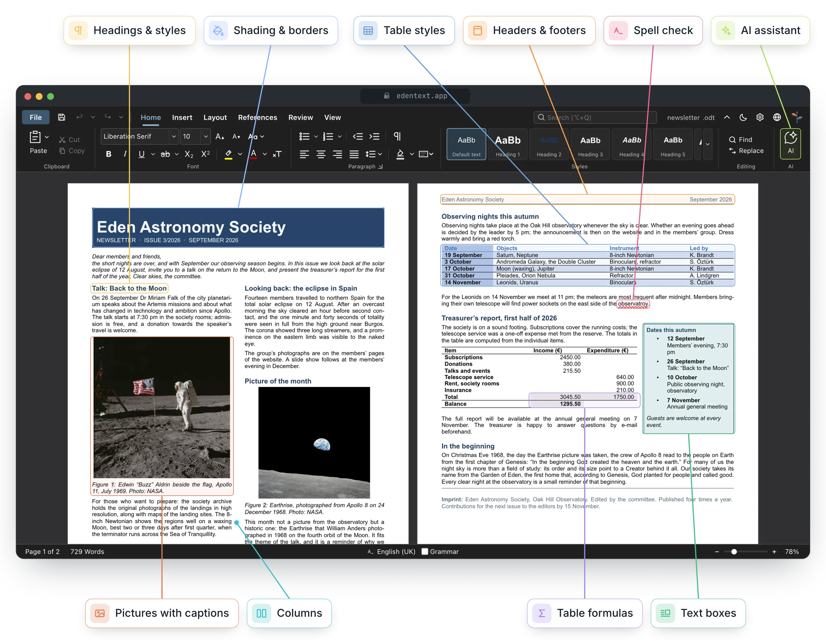Screen dimensions: 826x644
Task: Open the settings gear icon
Action: (760, 117)
